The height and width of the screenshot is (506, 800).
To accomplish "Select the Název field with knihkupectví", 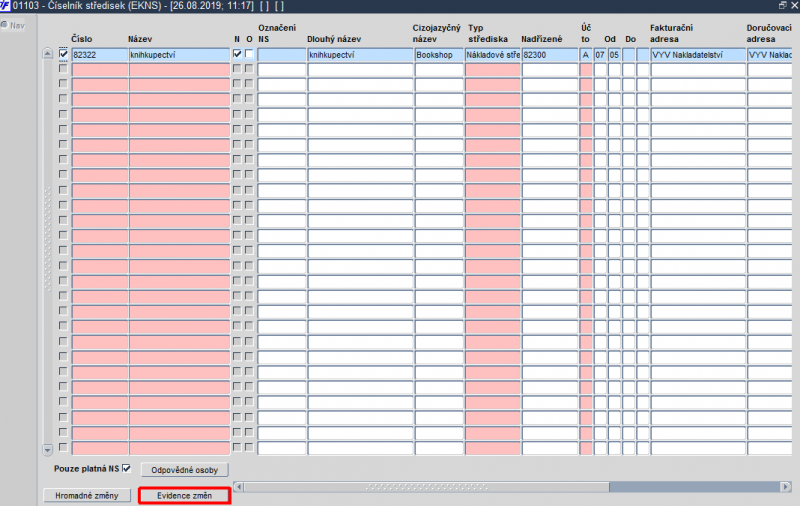I will click(179, 55).
